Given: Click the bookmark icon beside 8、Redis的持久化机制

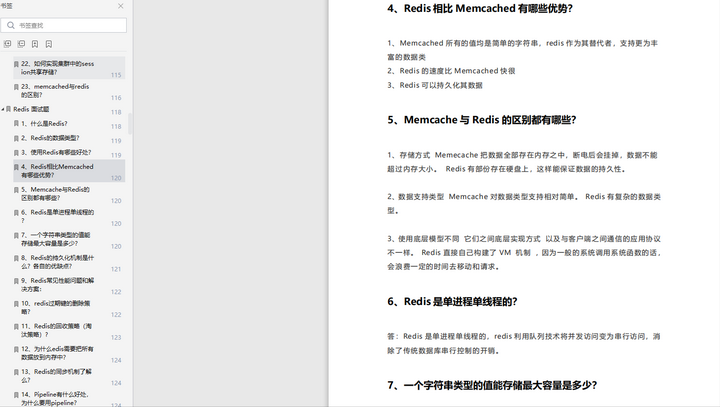Looking at the screenshot, I should (17, 258).
